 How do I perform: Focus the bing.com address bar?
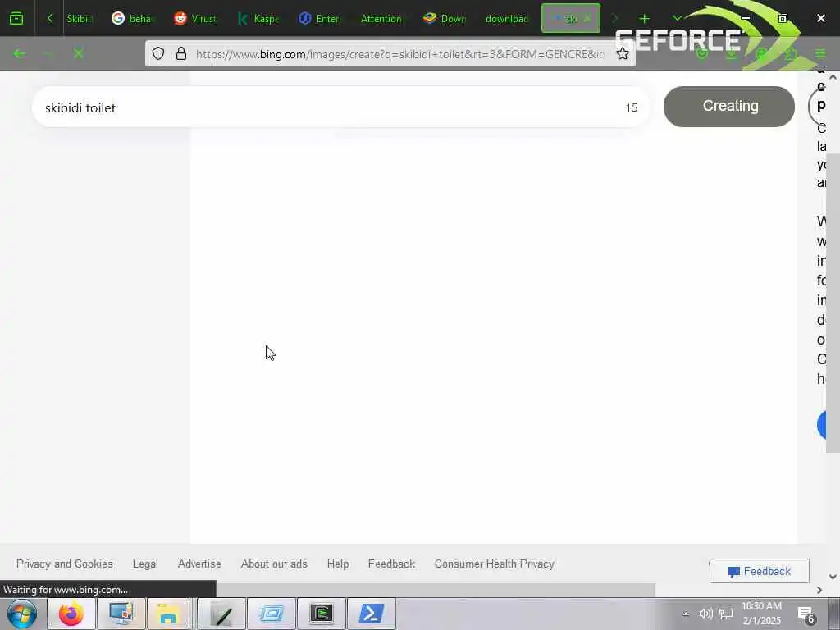pos(399,53)
